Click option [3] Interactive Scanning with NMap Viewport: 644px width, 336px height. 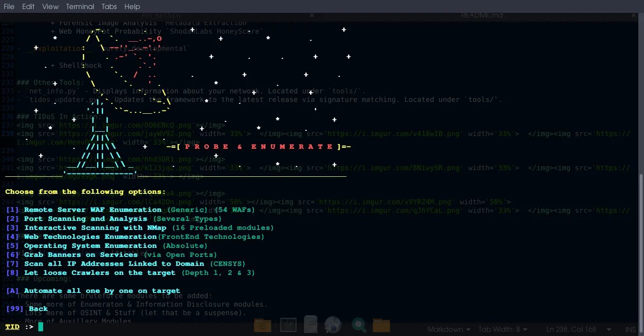pos(140,227)
